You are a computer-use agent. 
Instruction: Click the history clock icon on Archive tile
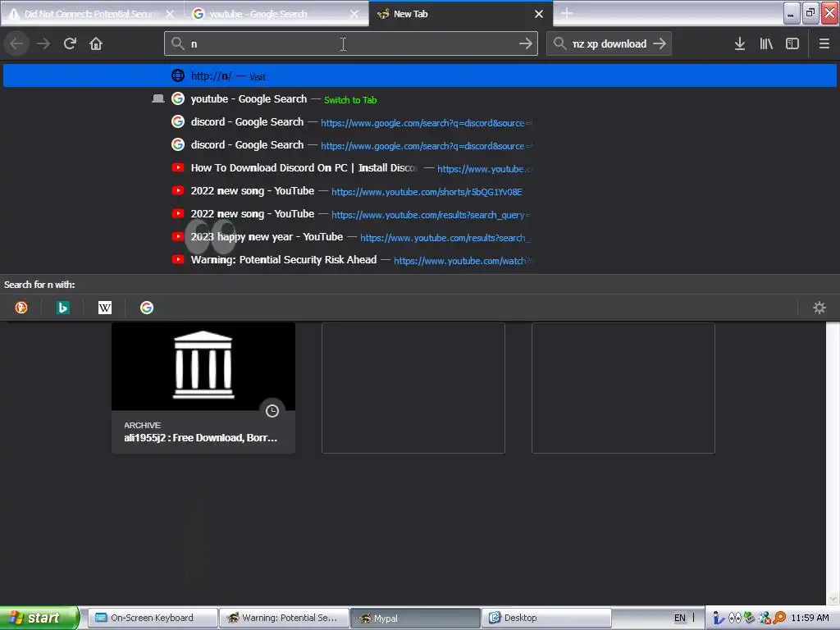[272, 411]
